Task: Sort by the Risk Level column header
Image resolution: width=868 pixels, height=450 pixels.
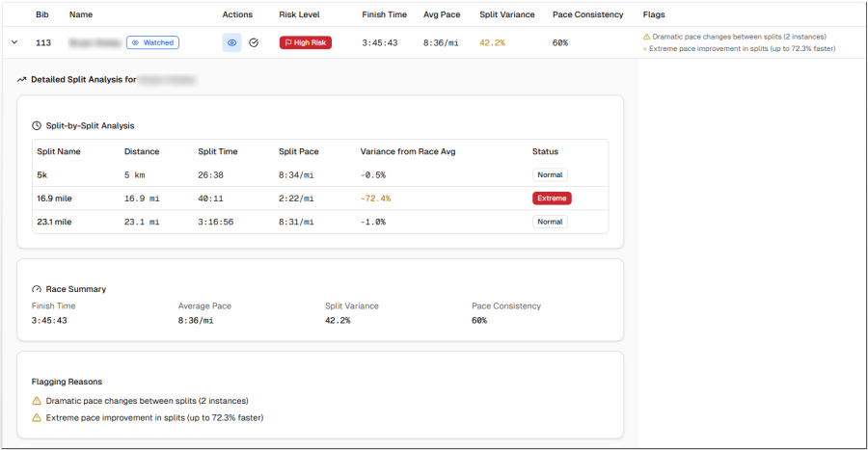Action: click(299, 14)
